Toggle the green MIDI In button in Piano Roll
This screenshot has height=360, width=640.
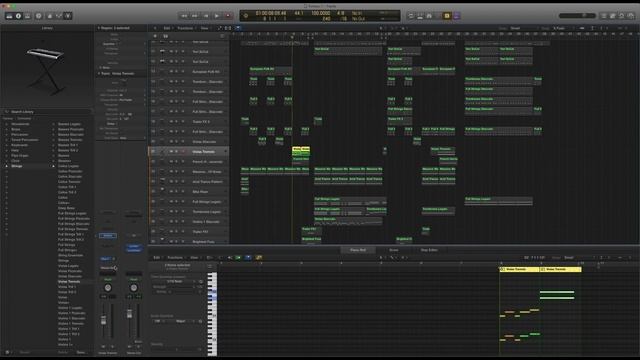click(238, 258)
